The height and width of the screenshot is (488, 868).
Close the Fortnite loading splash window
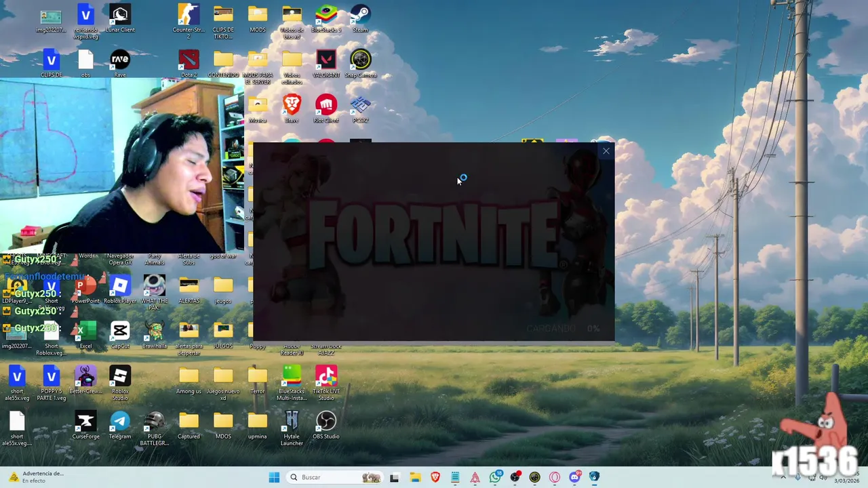tap(606, 151)
